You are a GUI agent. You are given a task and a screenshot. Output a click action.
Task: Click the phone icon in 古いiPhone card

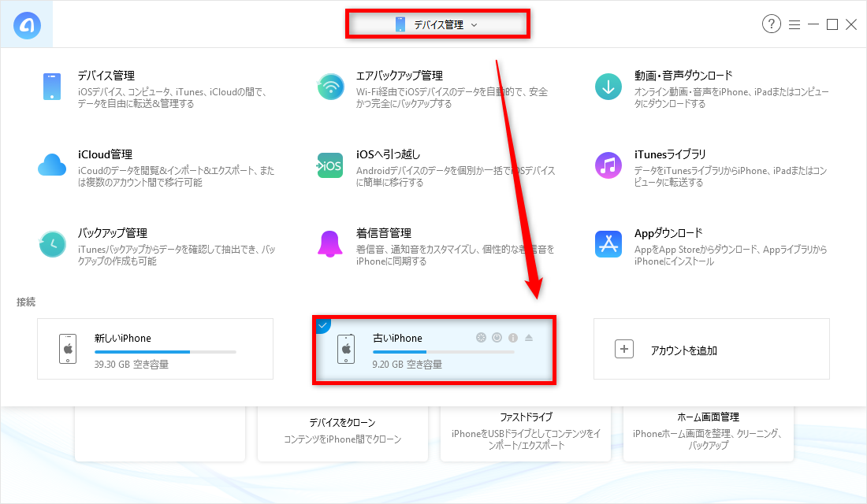click(346, 349)
